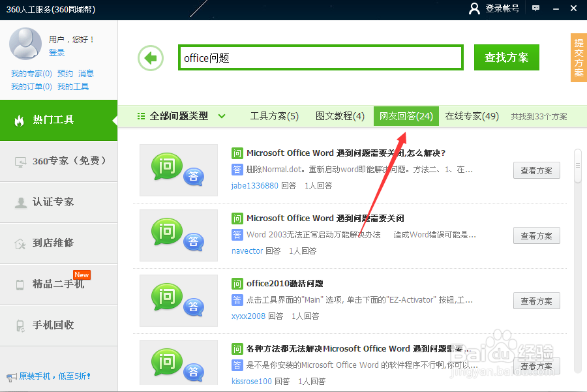Click the 登录 link under the greeting
The width and height of the screenshot is (587, 392).
pyautogui.click(x=57, y=52)
